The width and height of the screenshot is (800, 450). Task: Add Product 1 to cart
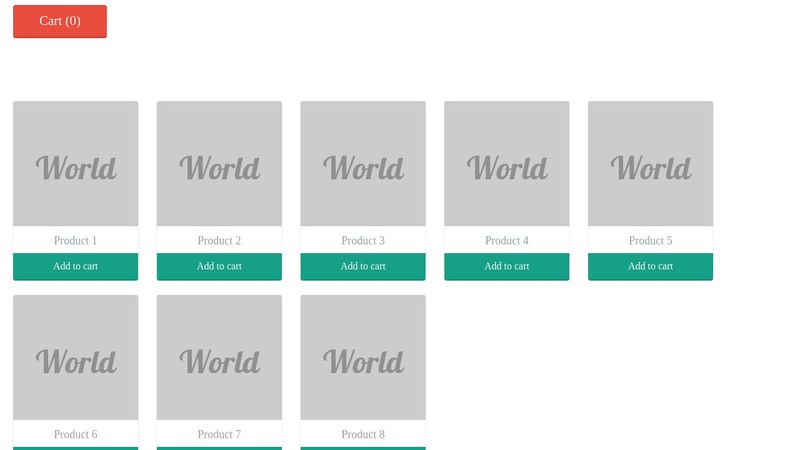point(76,266)
